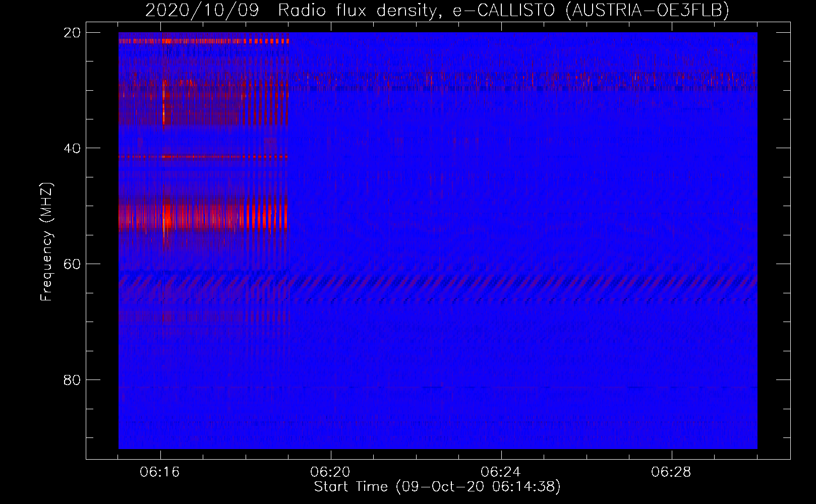Click the 80 frequency tick label
Viewport: 816px width, 504px height.
(72, 380)
